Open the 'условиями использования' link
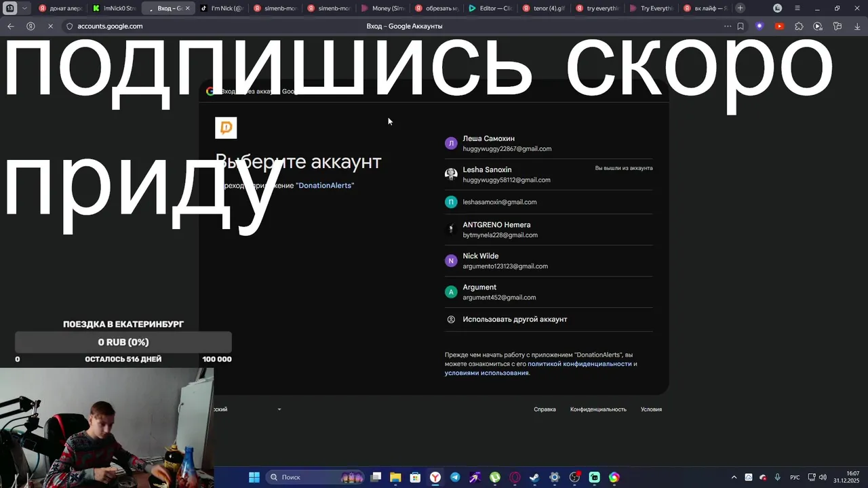 tap(486, 373)
